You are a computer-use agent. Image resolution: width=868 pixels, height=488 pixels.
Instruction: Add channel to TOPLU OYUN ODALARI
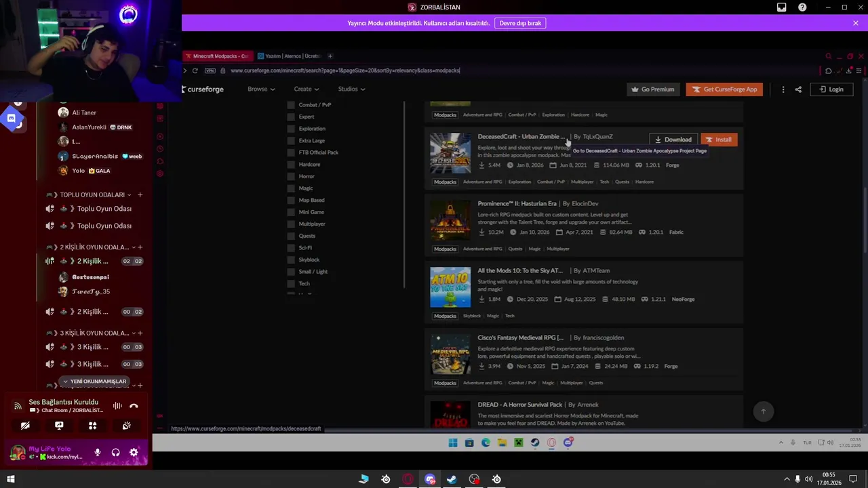tap(140, 195)
